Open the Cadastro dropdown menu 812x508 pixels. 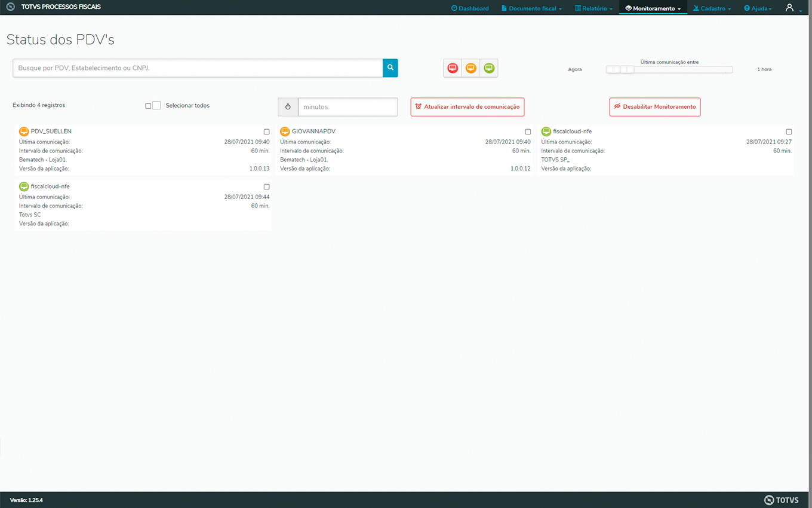coord(712,8)
